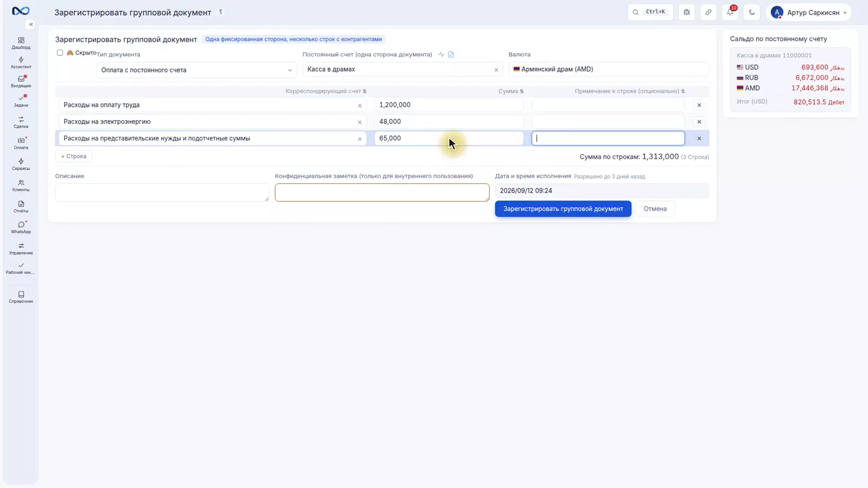The image size is (868, 488).
Task: Sort by the Корреспондирующий счет column
Action: [x=326, y=91]
